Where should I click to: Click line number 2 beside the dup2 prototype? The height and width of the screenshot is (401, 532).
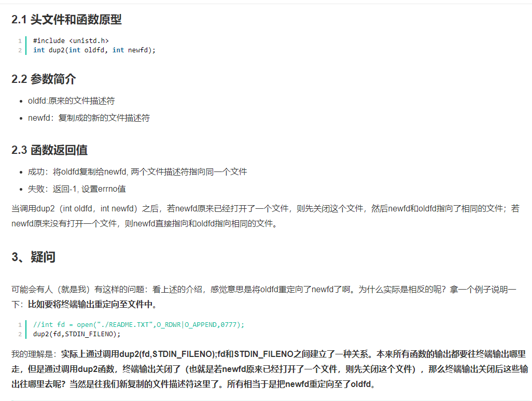pos(20,50)
